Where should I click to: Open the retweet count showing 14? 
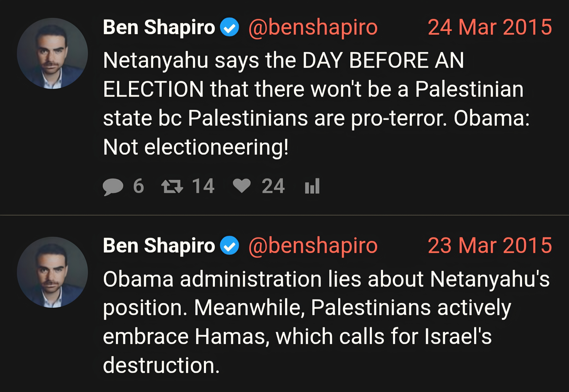tap(203, 186)
